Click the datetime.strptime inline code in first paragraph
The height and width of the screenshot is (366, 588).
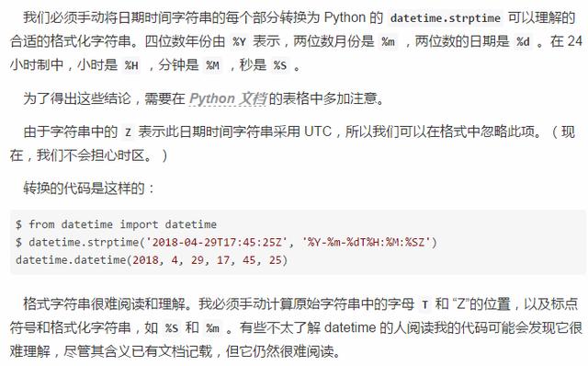pyautogui.click(x=445, y=18)
